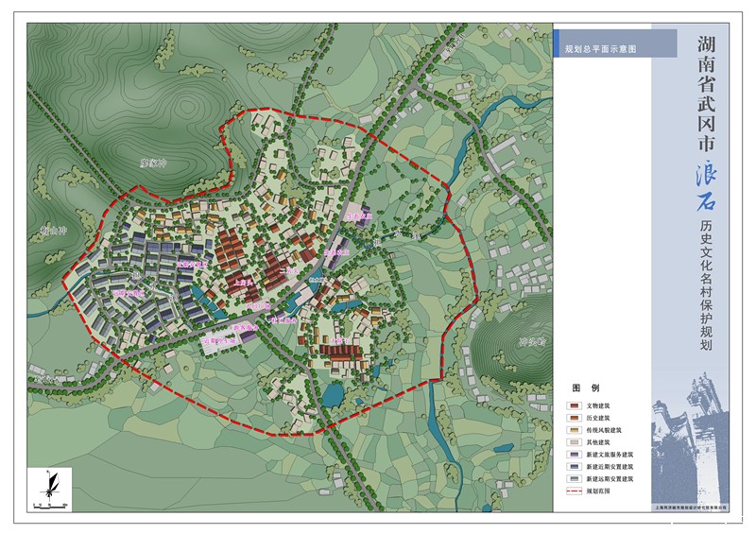The image size is (756, 534).
Task: Click the 历史建筑 legend swatch
Action: pos(573,417)
